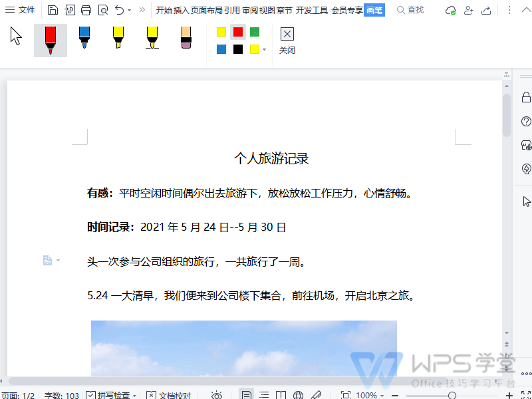Close the pen toolbar with 关闭
This screenshot has height=399, width=532.
[x=287, y=41]
